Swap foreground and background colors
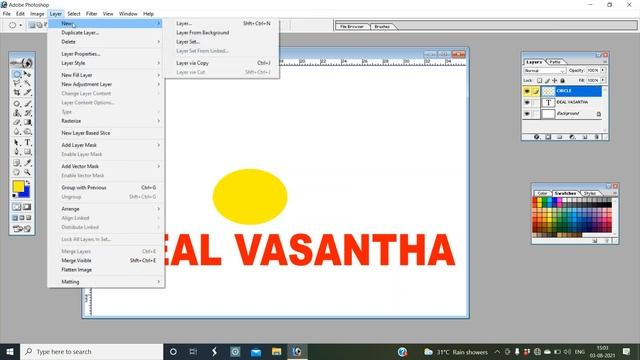The height and width of the screenshot is (360, 640). pyautogui.click(x=27, y=182)
